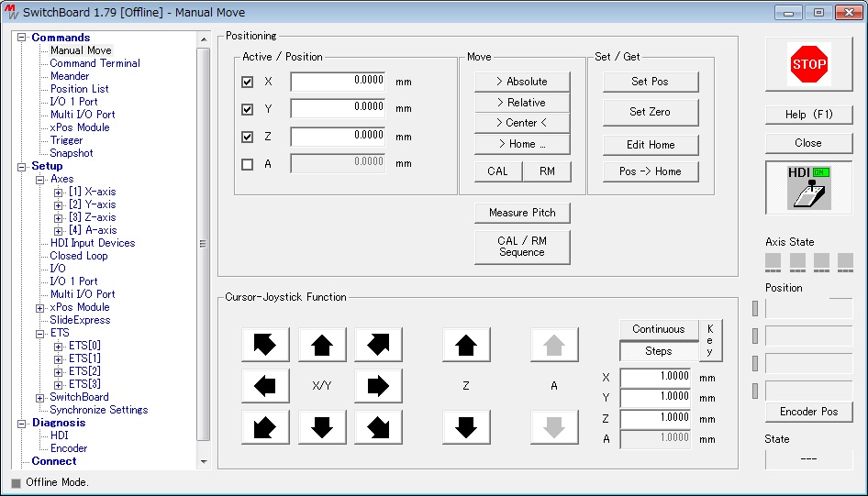
Task: Expand the [2] Y-axis node
Action: 58,205
